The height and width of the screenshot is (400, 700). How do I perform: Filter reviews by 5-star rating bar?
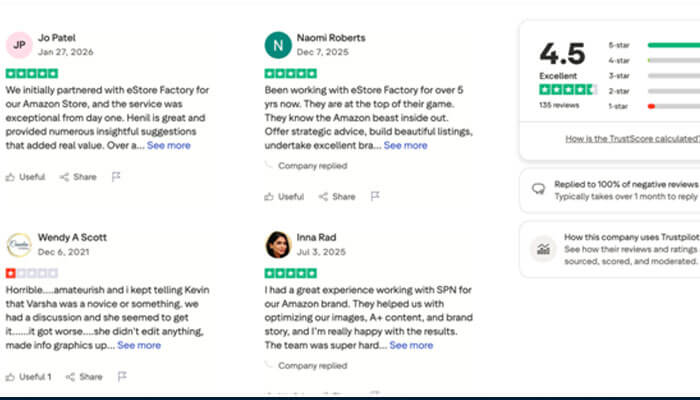point(672,45)
